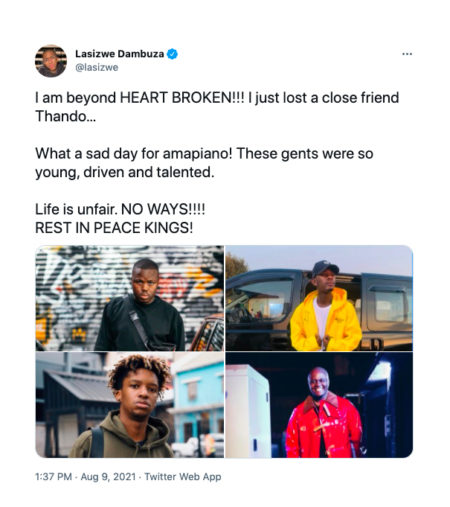Click the word 'Thando…' in the tweet
The height and width of the screenshot is (507, 450).
tap(66, 117)
